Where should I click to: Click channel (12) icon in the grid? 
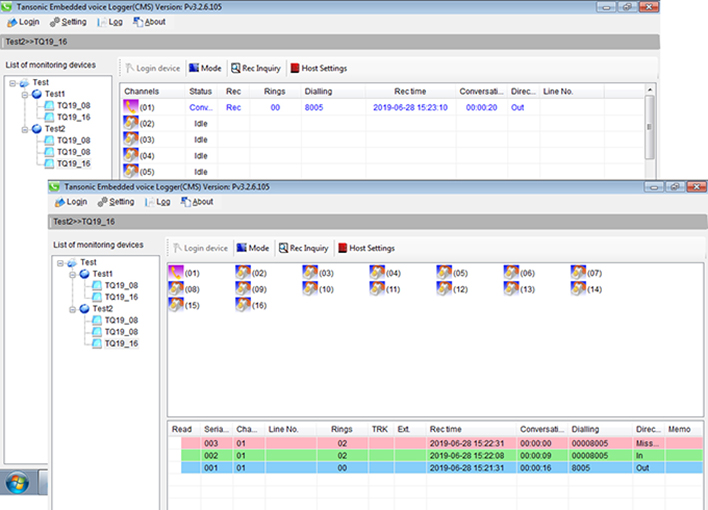click(x=445, y=289)
